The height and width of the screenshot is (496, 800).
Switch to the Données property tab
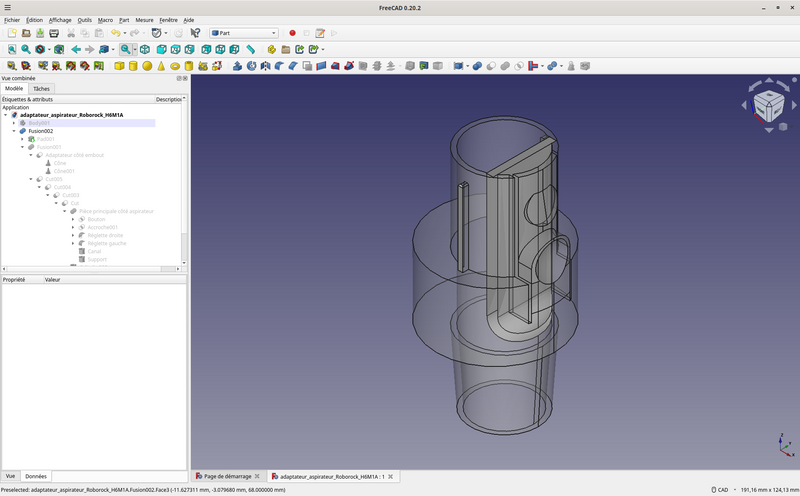pos(36,476)
